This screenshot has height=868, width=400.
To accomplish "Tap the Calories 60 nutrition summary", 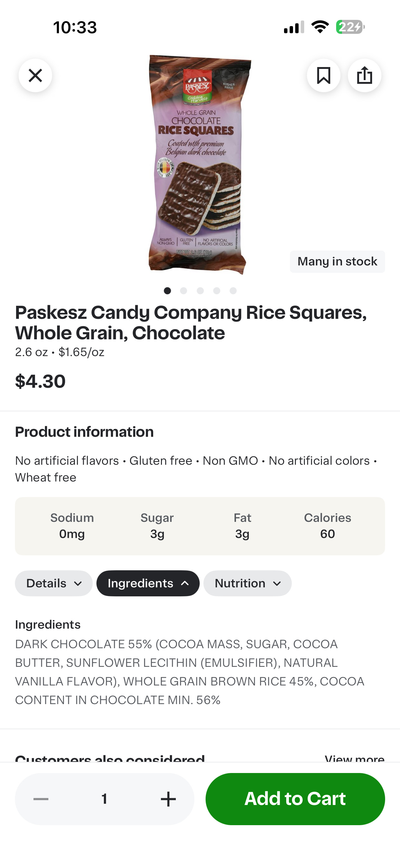I will (327, 526).
